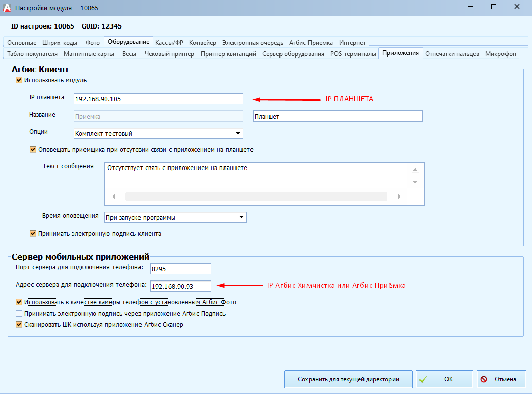Click the message box scroll up arrow
532x394 pixels.
[415, 170]
